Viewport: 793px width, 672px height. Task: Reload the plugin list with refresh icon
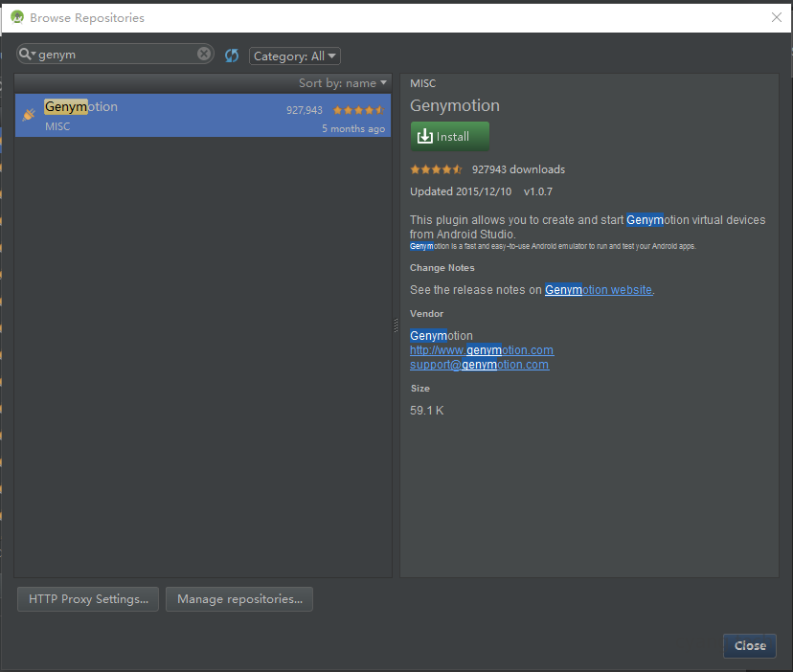[x=232, y=56]
